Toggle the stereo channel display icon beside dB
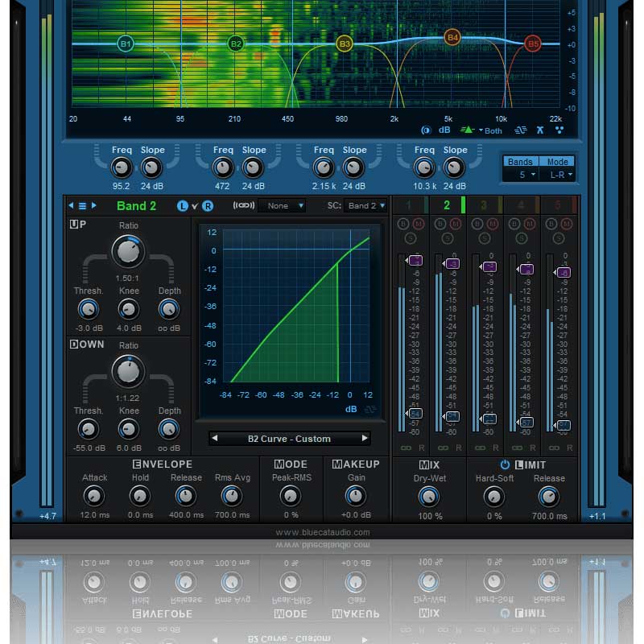Image resolution: width=644 pixels, height=644 pixels. click(x=426, y=130)
